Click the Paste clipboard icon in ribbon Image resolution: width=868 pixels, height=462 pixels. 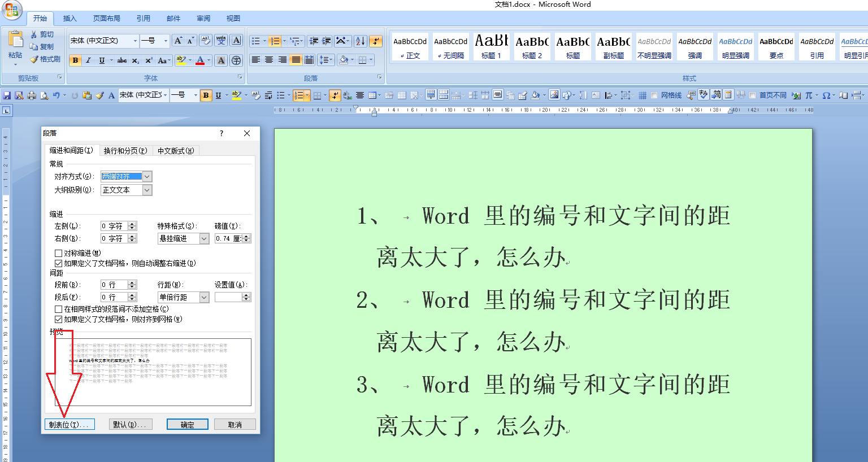point(15,39)
